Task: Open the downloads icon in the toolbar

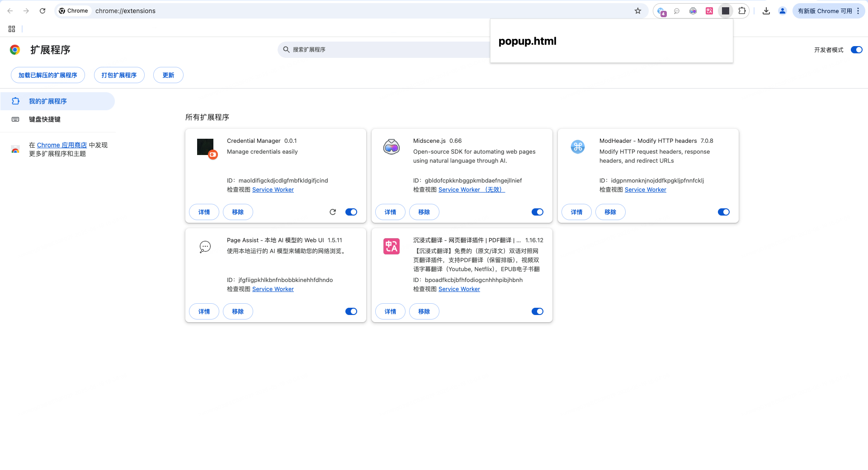Action: (766, 11)
